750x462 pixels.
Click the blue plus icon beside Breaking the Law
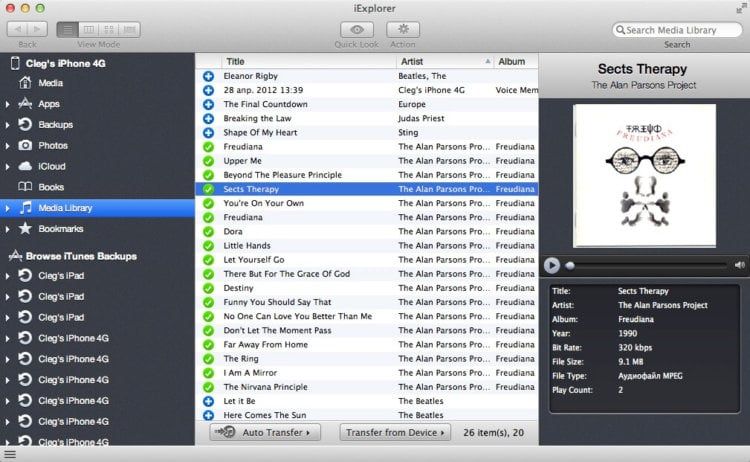click(x=209, y=119)
